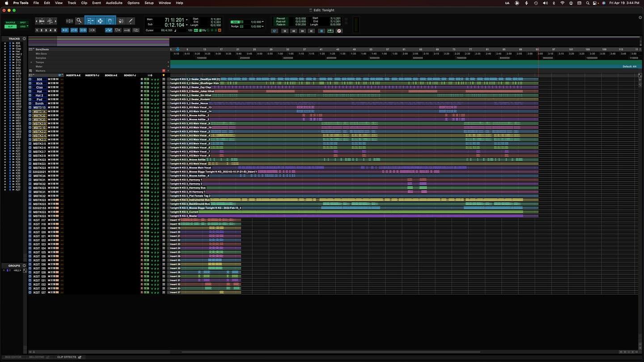Viewport: 644px width, 362px height.
Task: Click the Pro Tools application menu
Action: (x=21, y=3)
